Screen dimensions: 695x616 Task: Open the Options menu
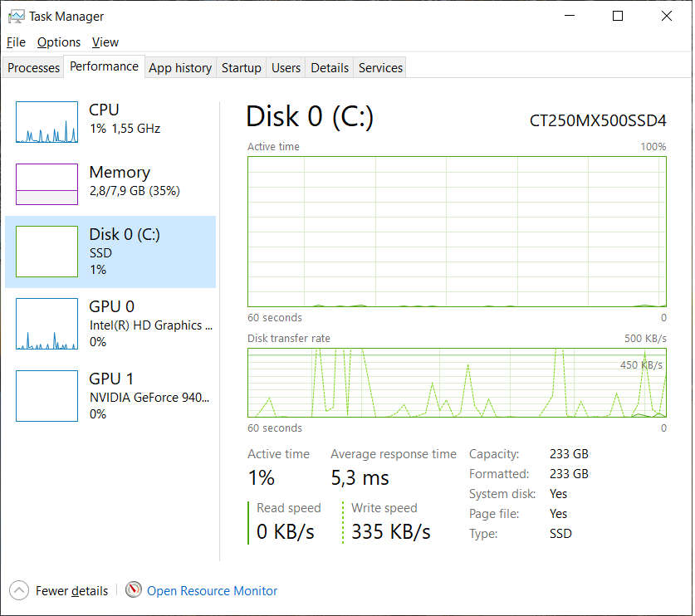tap(58, 42)
